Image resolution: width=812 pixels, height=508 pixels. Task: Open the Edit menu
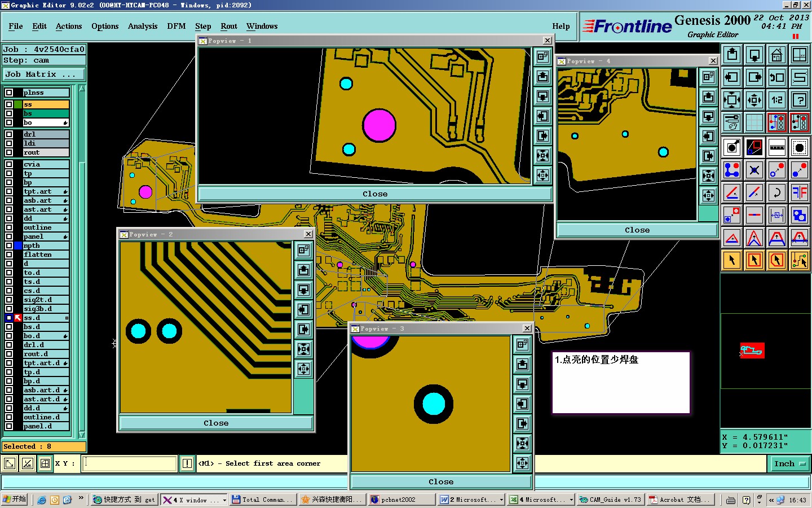point(39,26)
